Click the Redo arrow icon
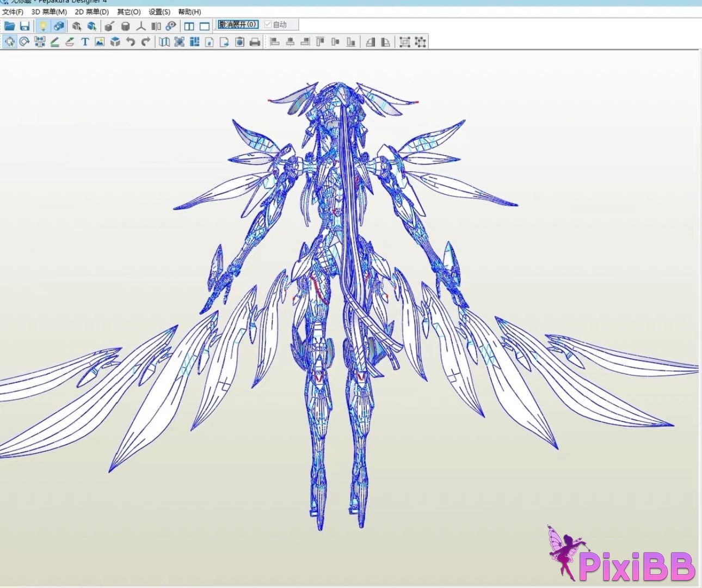Viewport: 702px width, 588px height. [145, 42]
